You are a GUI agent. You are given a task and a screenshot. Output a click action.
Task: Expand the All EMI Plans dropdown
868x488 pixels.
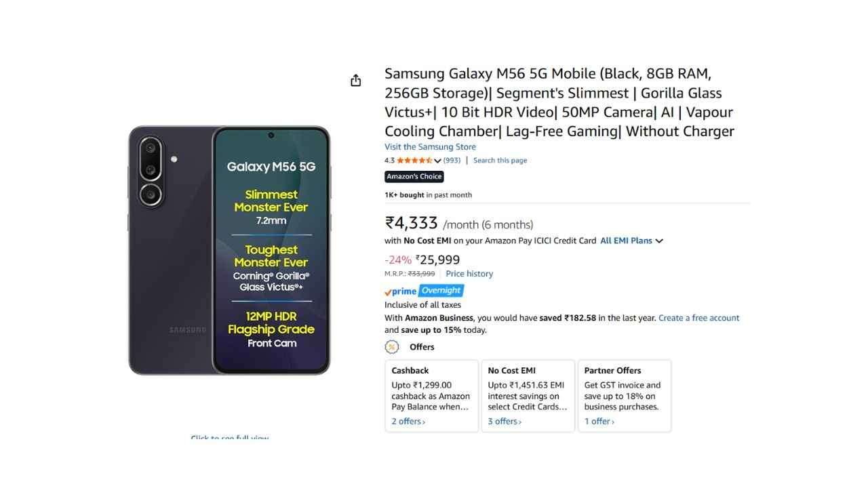631,241
